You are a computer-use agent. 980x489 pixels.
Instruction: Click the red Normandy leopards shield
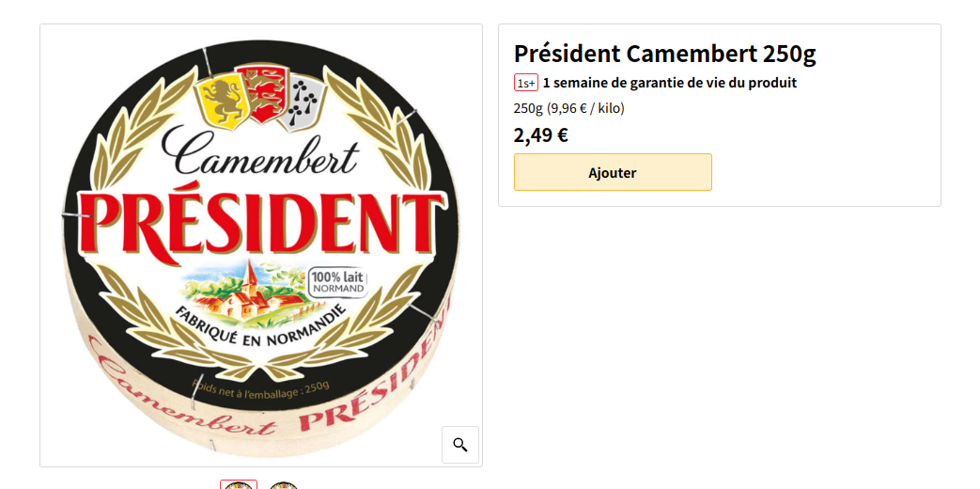265,93
